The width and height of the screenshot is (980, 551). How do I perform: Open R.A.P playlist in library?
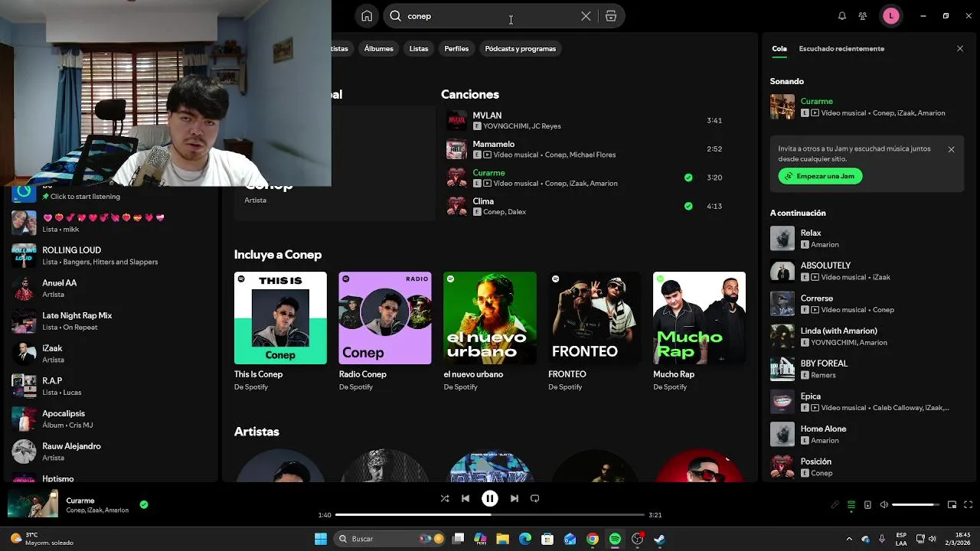(111, 386)
